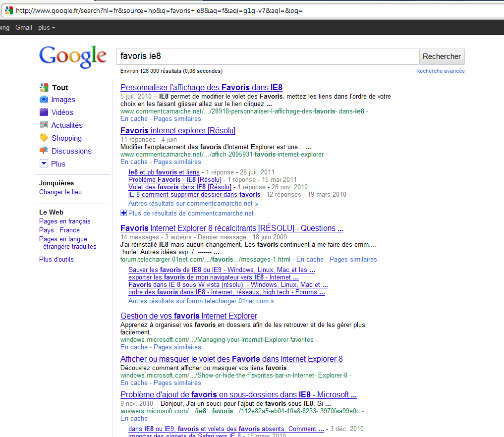The image size is (504, 437).
Task: Click the Shopping tag icon
Action: pos(44,138)
